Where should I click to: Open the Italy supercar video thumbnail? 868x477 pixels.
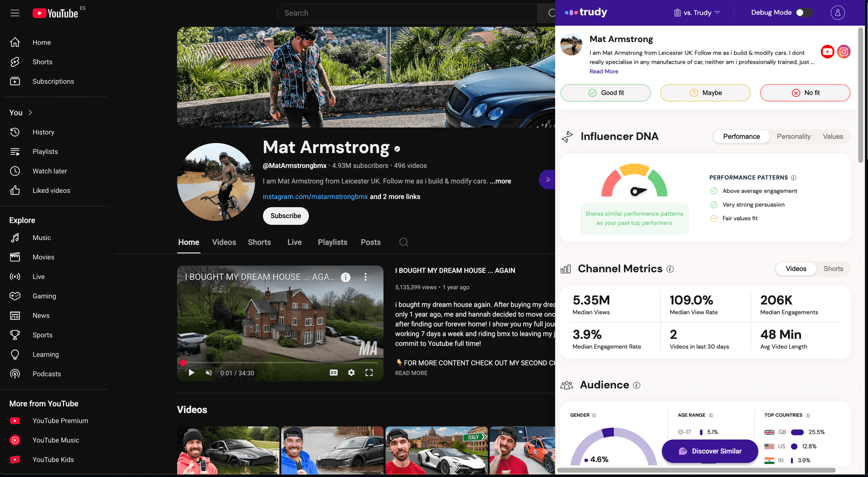click(437, 450)
